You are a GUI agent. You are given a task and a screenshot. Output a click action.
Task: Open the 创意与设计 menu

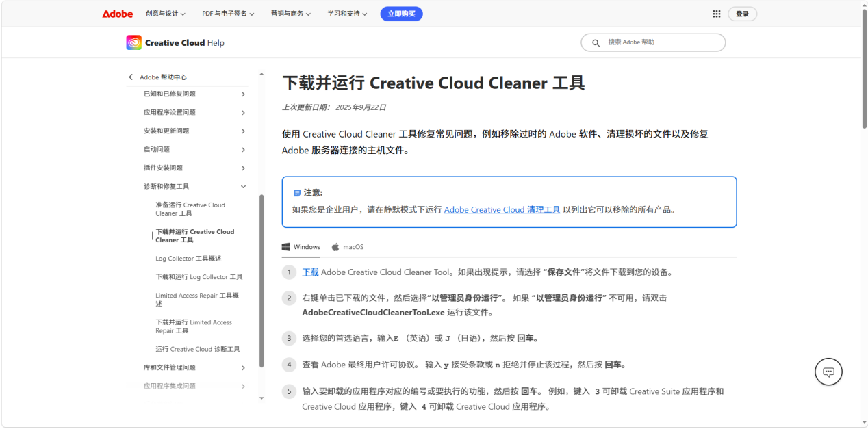point(165,14)
